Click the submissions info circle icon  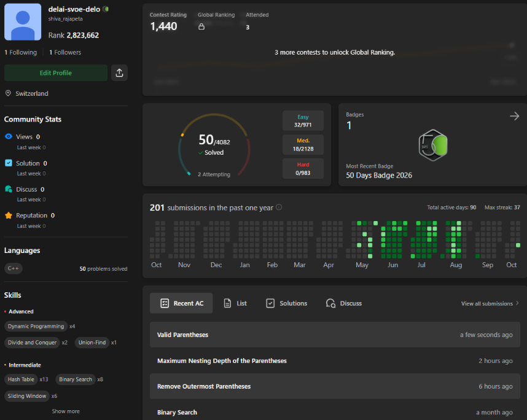pos(279,208)
